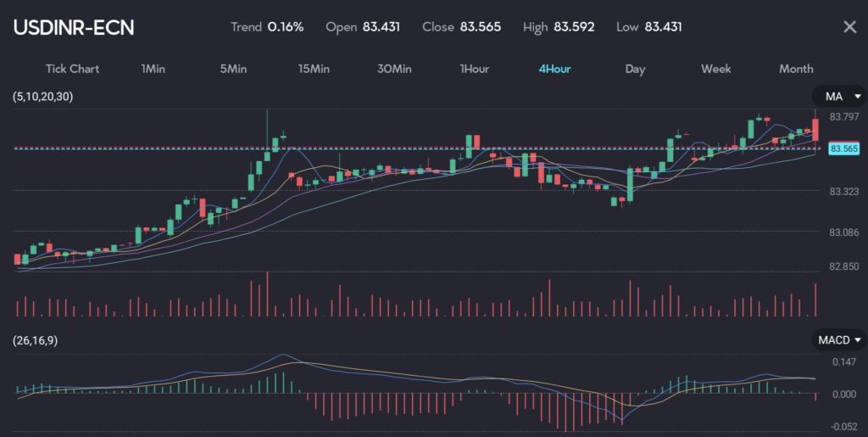868x437 pixels.
Task: Switch chart to 15Min interval
Action: pyautogui.click(x=314, y=69)
